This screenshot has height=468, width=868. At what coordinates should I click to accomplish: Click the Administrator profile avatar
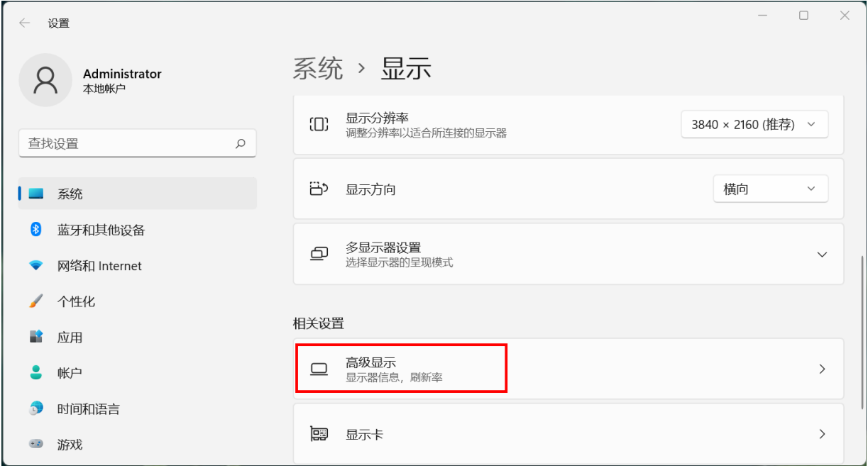click(x=45, y=80)
